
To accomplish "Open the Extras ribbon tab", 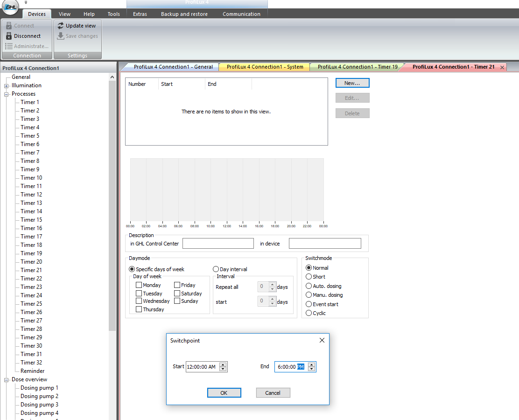I will (x=140, y=14).
